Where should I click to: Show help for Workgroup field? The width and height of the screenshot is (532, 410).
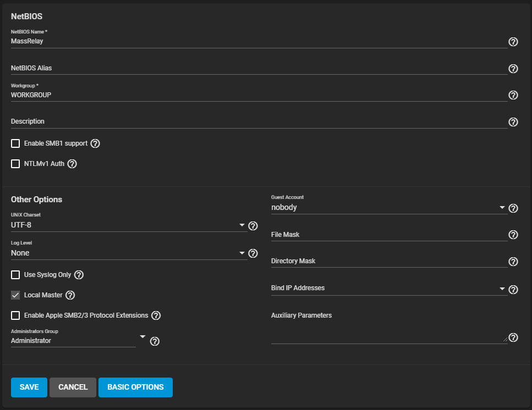pyautogui.click(x=513, y=95)
